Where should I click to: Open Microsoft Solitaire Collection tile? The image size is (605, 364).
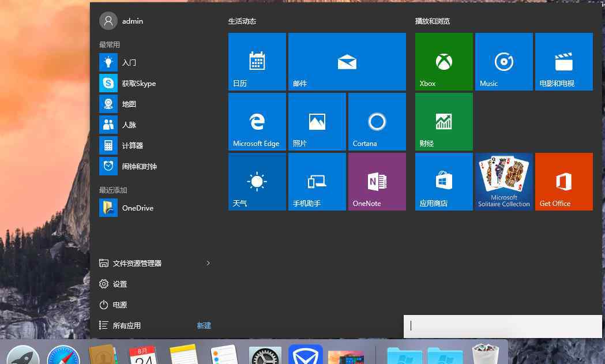coord(504,182)
